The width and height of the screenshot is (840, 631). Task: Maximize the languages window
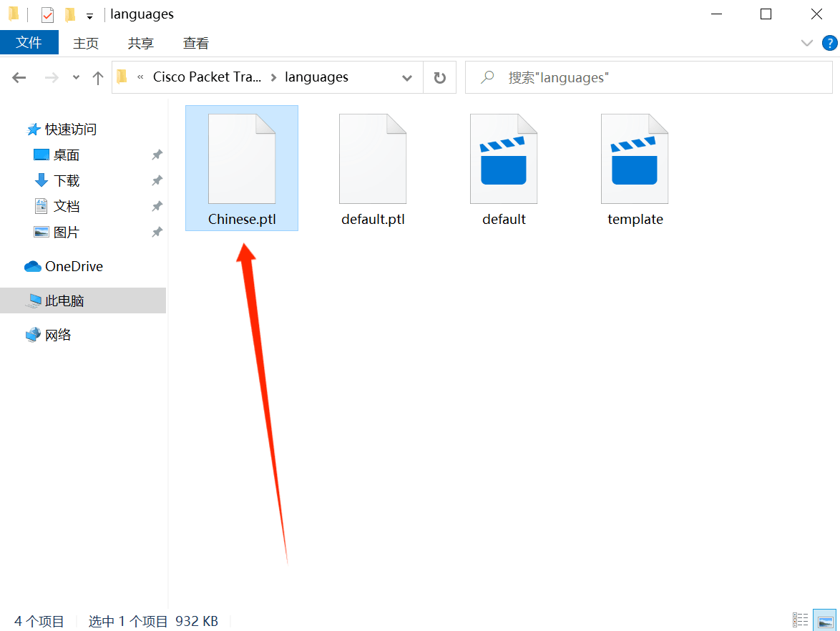766,14
